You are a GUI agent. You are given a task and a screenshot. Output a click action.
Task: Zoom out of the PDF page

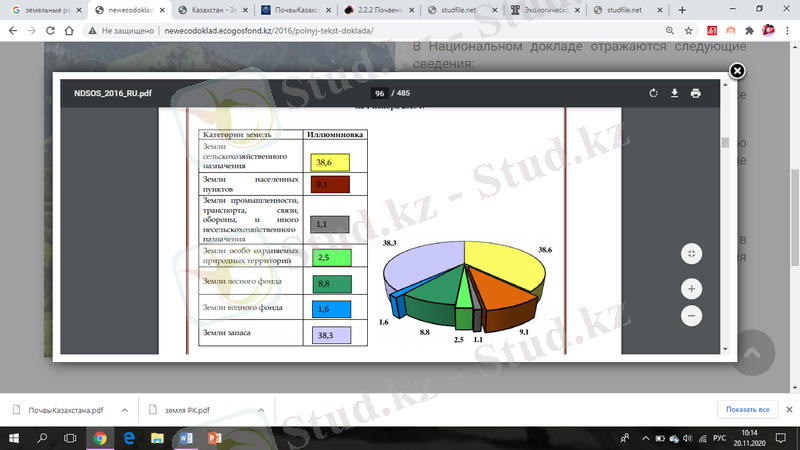coord(691,316)
